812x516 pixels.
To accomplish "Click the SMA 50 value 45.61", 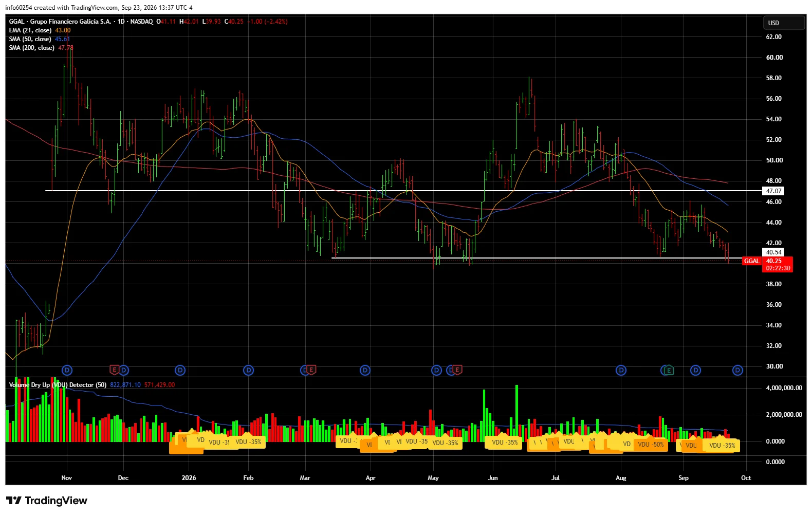I will 63,39.
